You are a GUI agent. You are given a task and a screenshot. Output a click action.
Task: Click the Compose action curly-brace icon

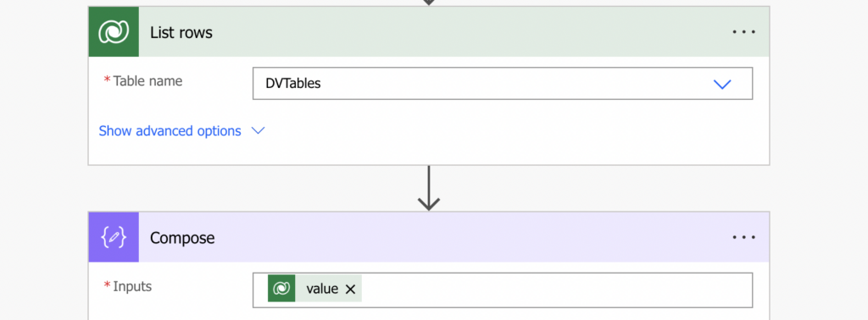point(114,238)
